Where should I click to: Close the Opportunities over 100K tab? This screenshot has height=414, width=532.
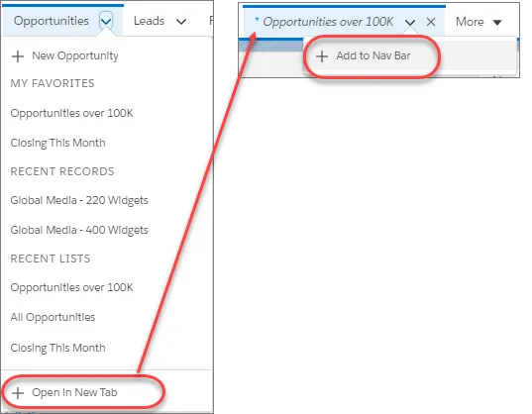(x=431, y=22)
